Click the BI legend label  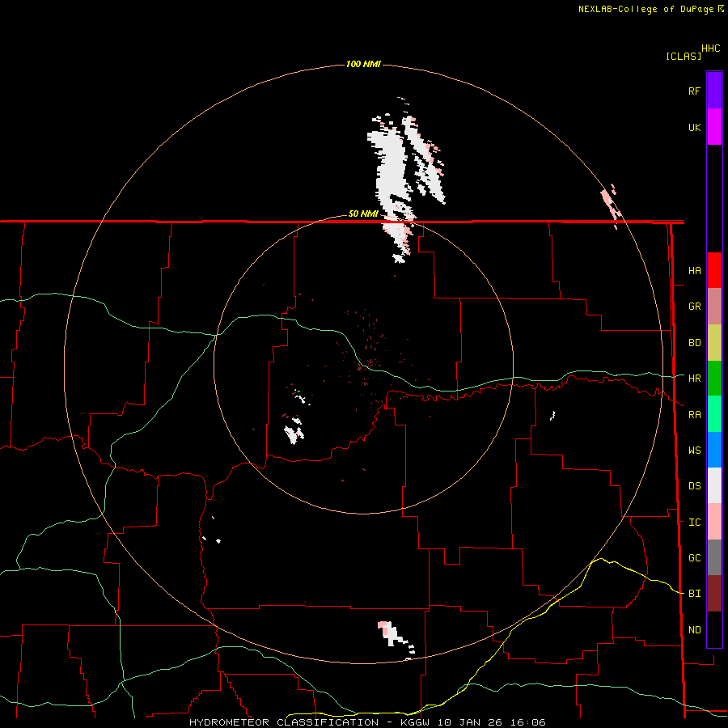(694, 594)
